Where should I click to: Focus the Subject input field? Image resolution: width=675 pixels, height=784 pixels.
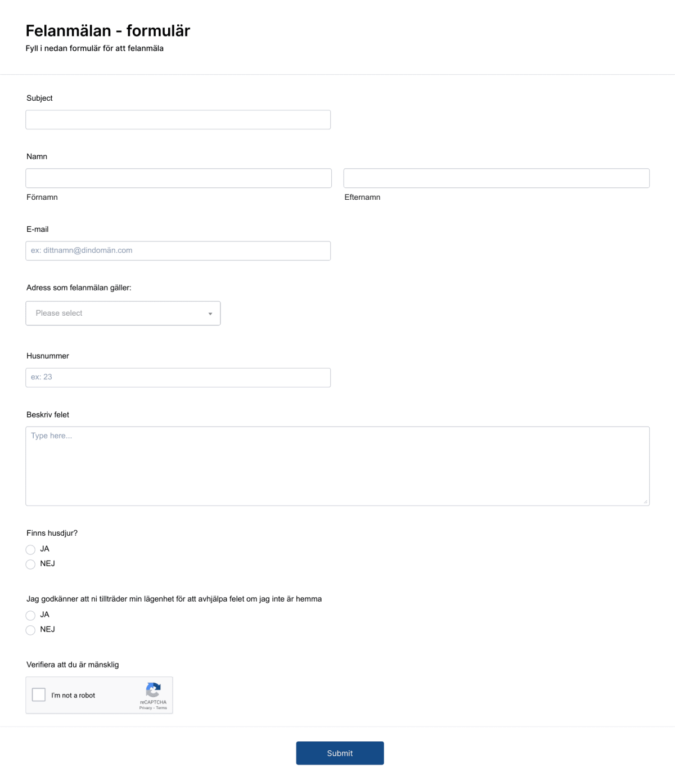click(x=178, y=119)
